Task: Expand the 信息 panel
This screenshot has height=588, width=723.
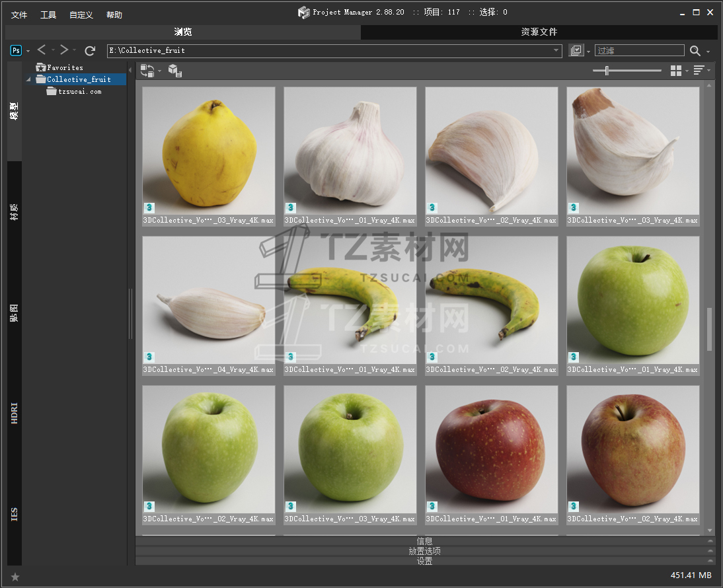Action: [x=424, y=541]
